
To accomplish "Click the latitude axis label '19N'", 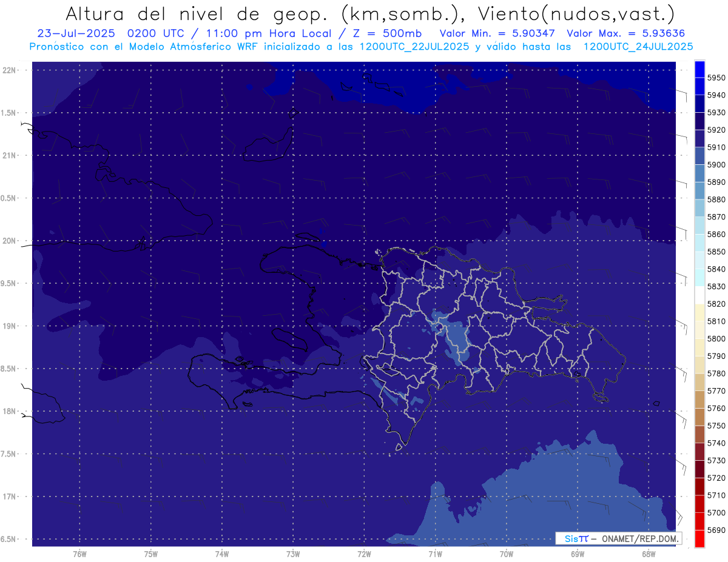I will [x=10, y=326].
